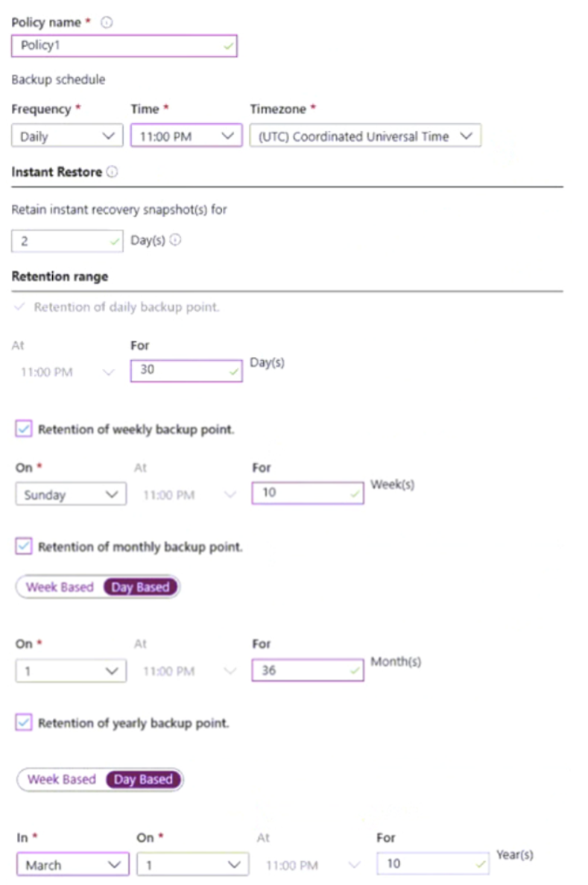Open the Frequency dropdown showing Daily

66,136
